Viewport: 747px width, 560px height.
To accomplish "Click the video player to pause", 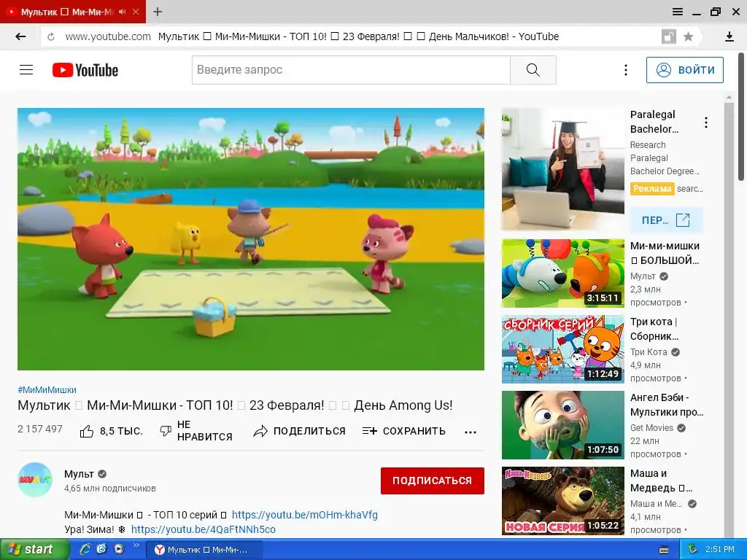I will point(251,239).
